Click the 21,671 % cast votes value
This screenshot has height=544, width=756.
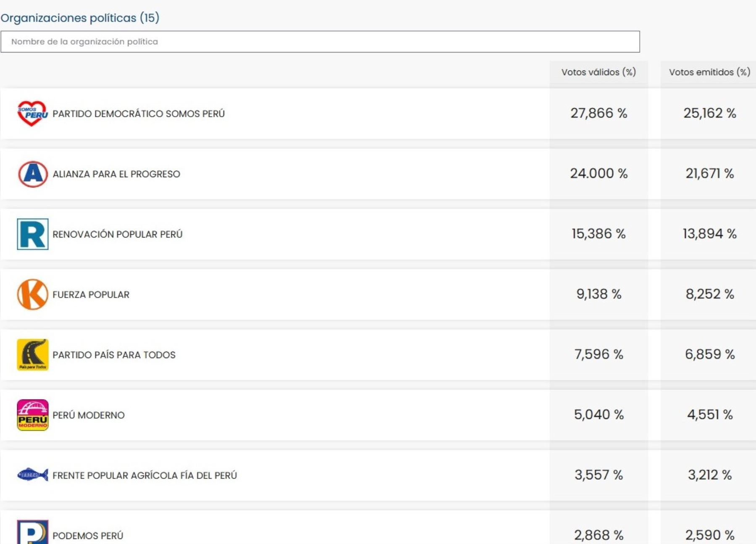pos(710,173)
